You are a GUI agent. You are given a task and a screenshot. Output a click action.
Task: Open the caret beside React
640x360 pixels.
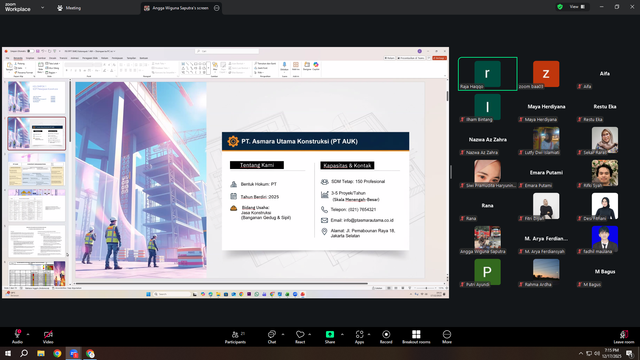click(309, 334)
